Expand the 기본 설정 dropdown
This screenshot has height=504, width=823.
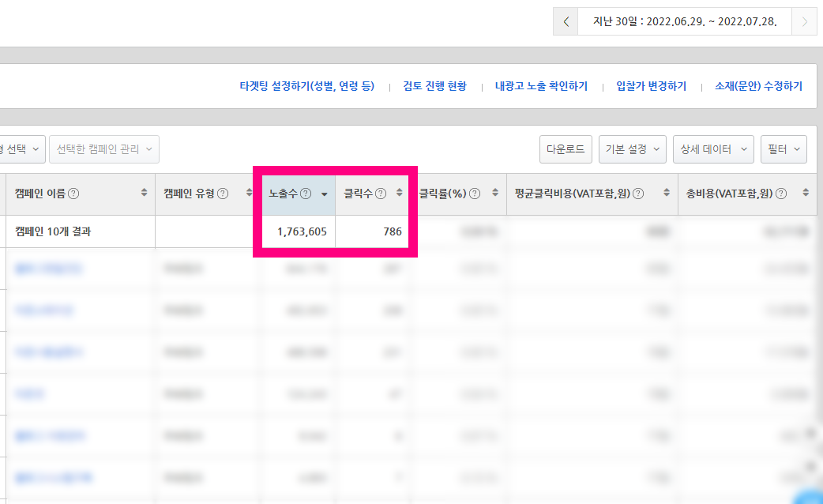(x=633, y=149)
